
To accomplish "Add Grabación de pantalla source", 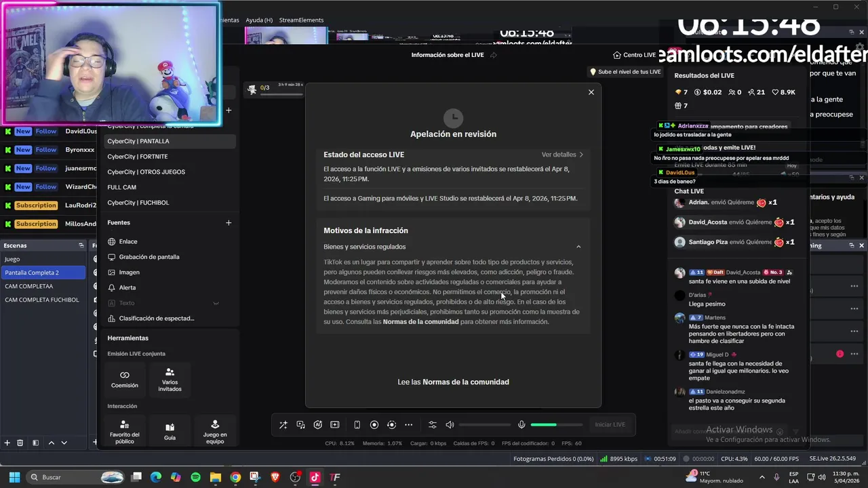I will (143, 257).
